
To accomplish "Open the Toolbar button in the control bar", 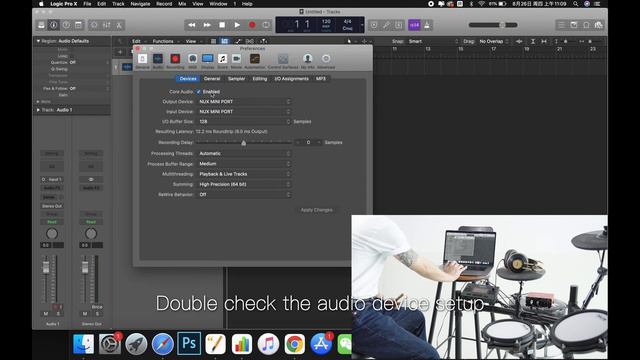I will point(78,25).
